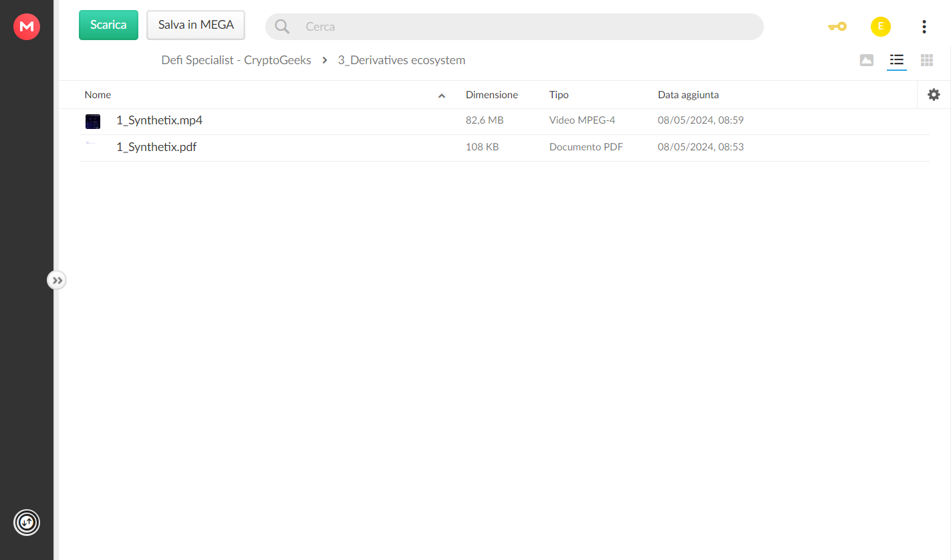Click the Scarica download button
Screen dimensions: 951x560
[x=108, y=25]
